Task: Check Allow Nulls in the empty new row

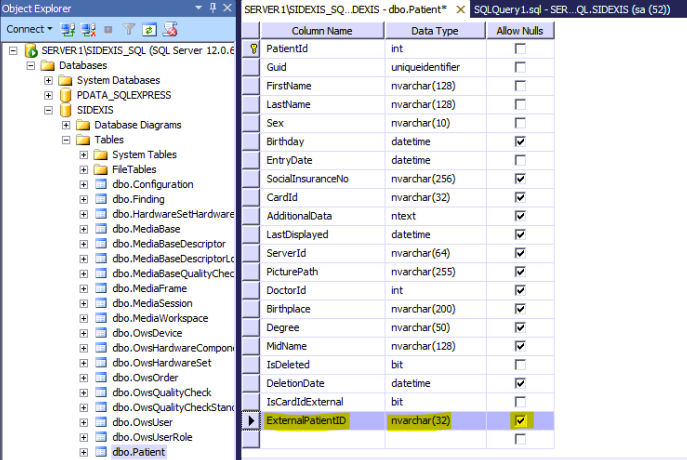Action: tap(520, 439)
